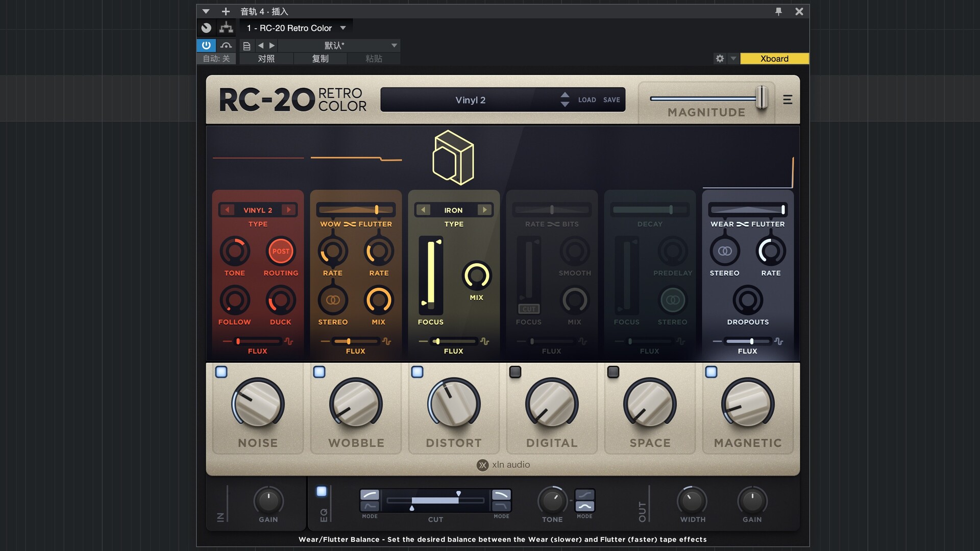980x551 pixels.
Task: Click the Magnetic stereo linked-circles icon
Action: [x=725, y=251]
